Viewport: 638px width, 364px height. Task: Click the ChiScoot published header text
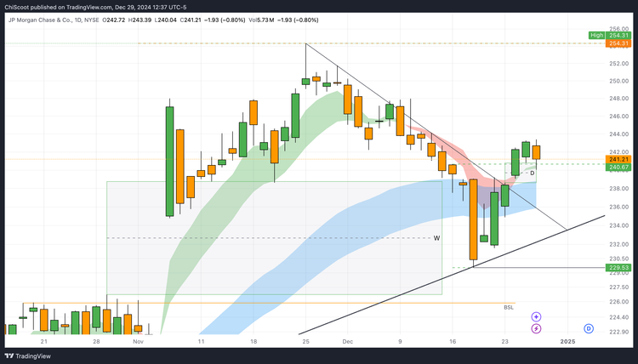point(95,7)
